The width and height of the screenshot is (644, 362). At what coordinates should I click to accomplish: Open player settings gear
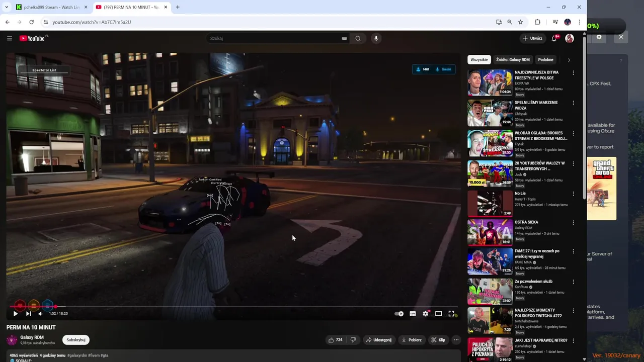[x=426, y=313]
